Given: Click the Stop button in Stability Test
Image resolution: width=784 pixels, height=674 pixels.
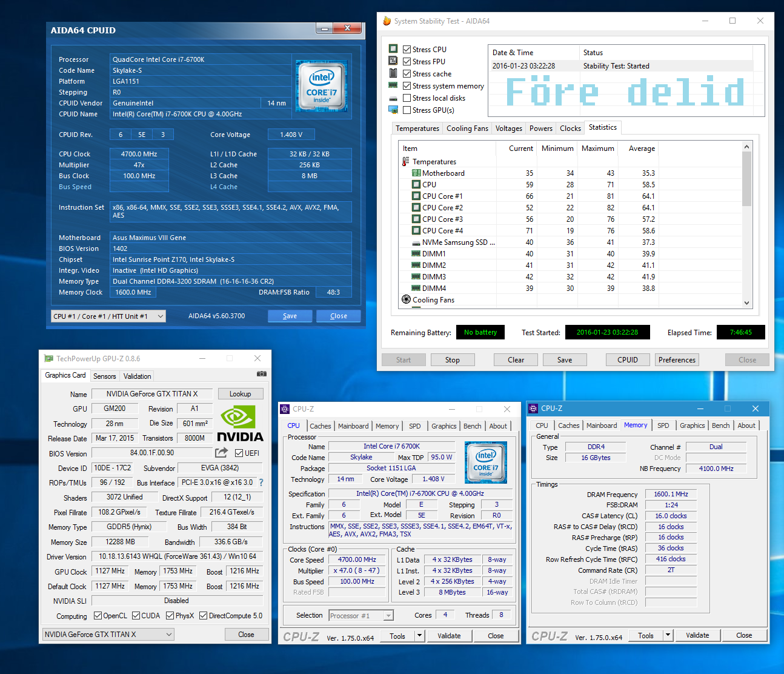Looking at the screenshot, I should (x=453, y=360).
